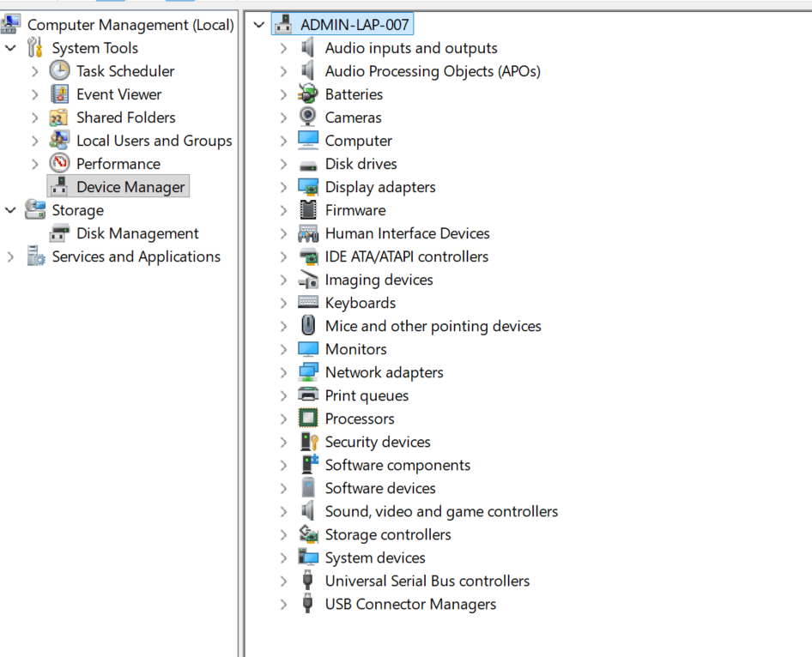812x657 pixels.
Task: Select Sound, video and game controllers
Action: 441,511
